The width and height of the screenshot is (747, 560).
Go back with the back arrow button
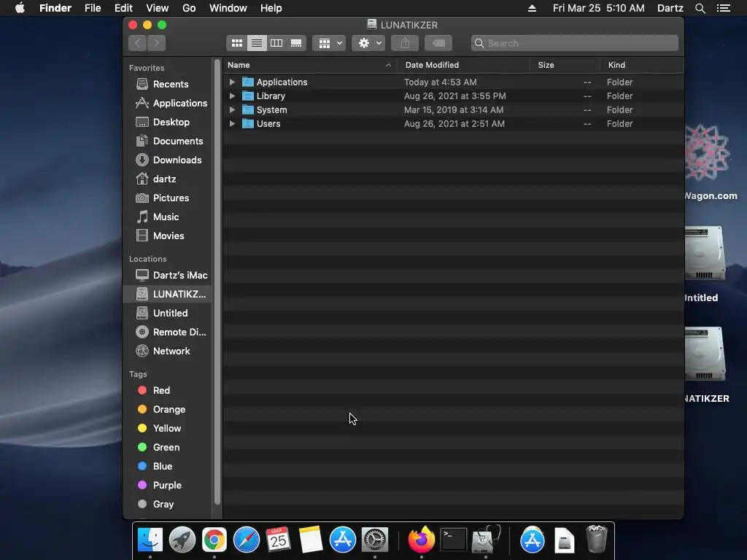click(138, 43)
